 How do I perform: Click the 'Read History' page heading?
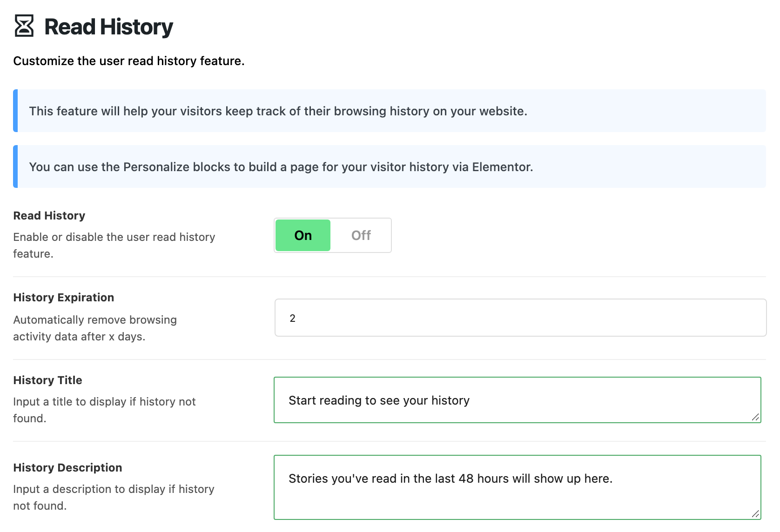click(x=108, y=27)
